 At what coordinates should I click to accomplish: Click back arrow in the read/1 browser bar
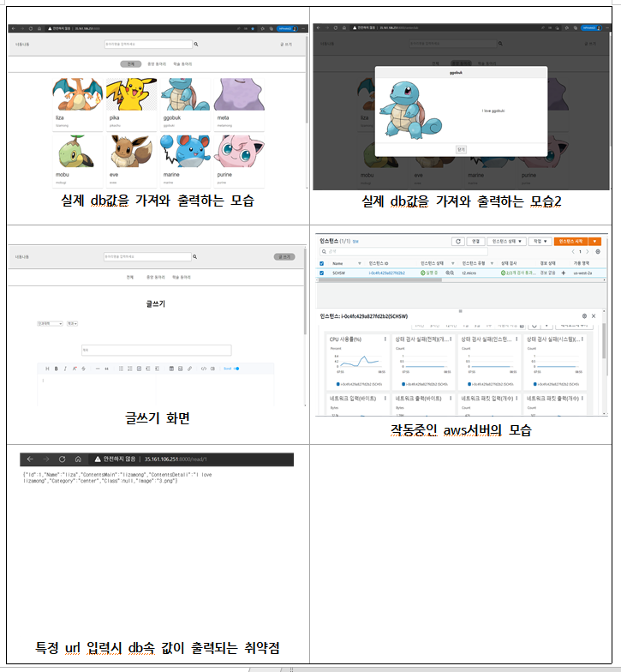click(30, 459)
